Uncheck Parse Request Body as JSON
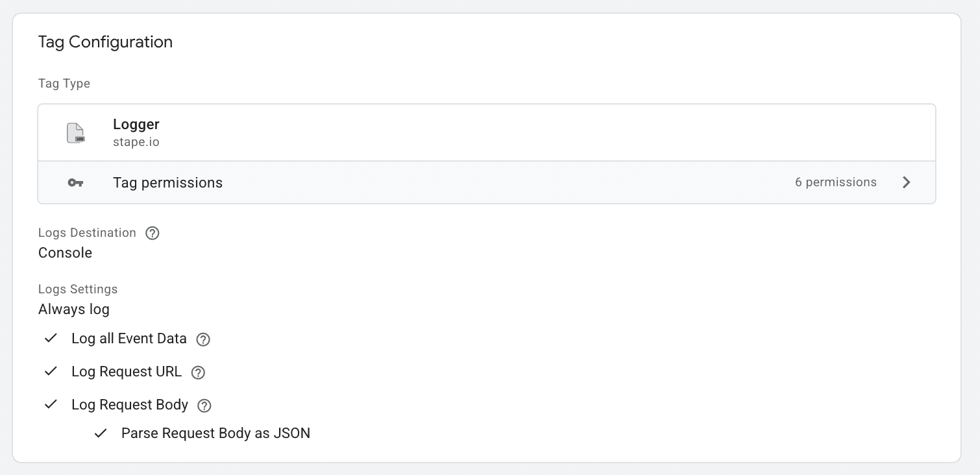 [99, 432]
